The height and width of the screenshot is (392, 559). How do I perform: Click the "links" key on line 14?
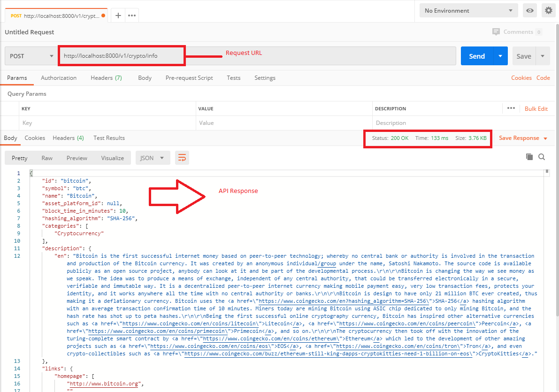click(x=53, y=369)
